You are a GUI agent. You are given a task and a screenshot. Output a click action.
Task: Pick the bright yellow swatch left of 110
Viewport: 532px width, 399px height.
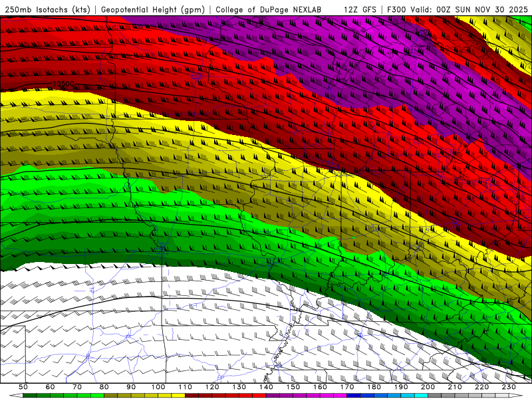(178, 396)
